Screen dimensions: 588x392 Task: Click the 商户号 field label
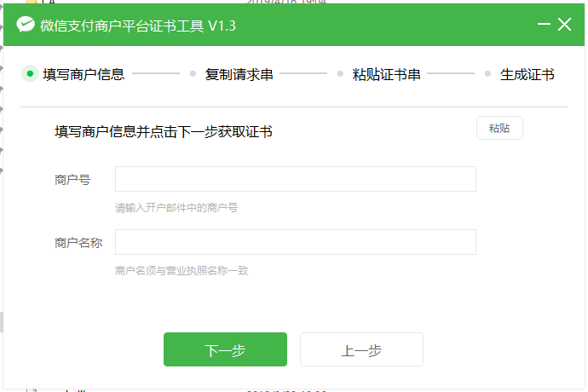72,180
